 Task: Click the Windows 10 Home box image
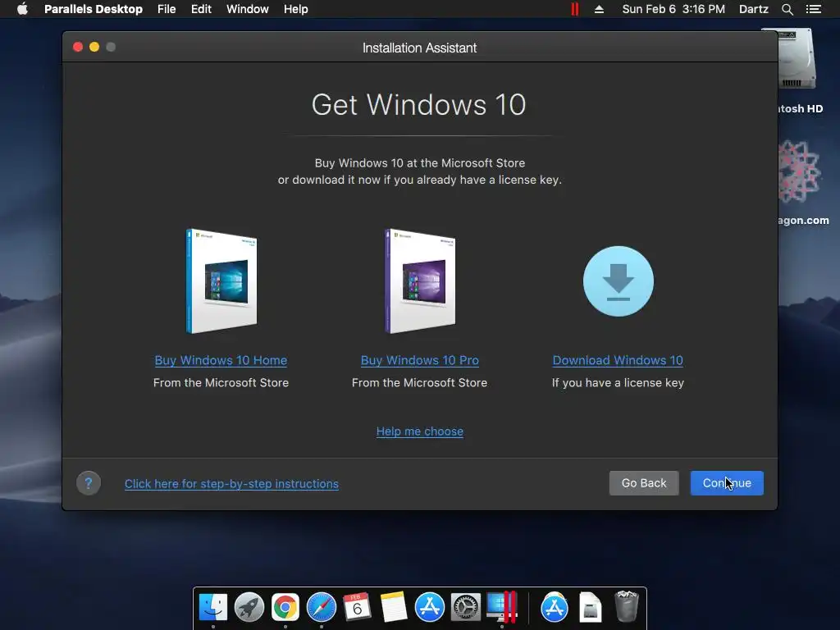tap(221, 281)
